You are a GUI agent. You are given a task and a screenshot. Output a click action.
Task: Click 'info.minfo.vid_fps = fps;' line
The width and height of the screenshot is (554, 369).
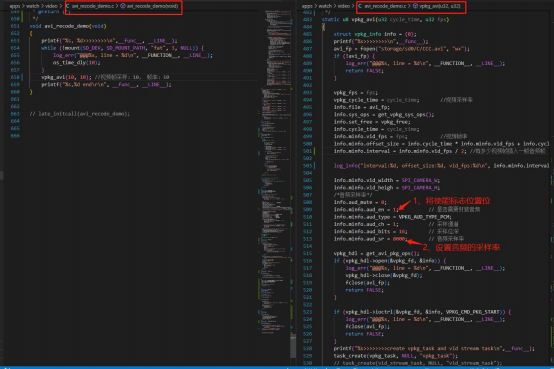(371, 136)
